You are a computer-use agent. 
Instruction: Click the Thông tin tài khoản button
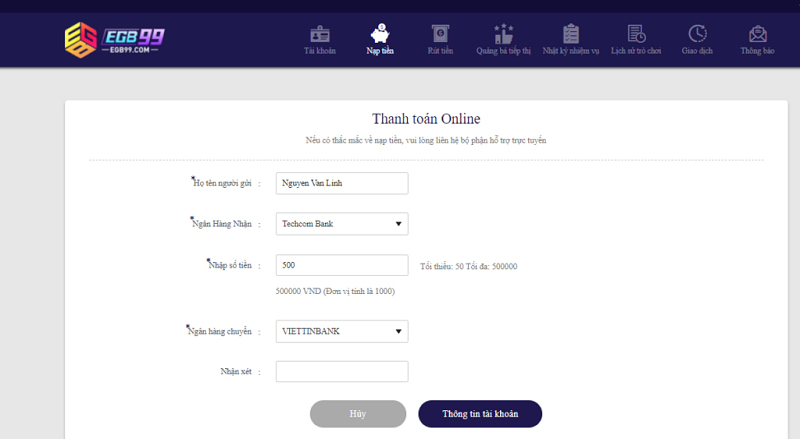pyautogui.click(x=480, y=414)
